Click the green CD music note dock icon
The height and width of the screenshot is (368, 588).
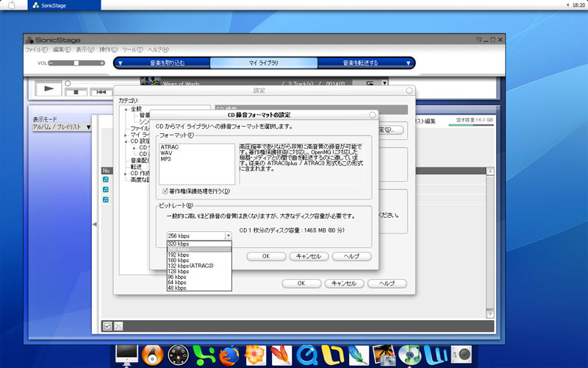coord(409,355)
